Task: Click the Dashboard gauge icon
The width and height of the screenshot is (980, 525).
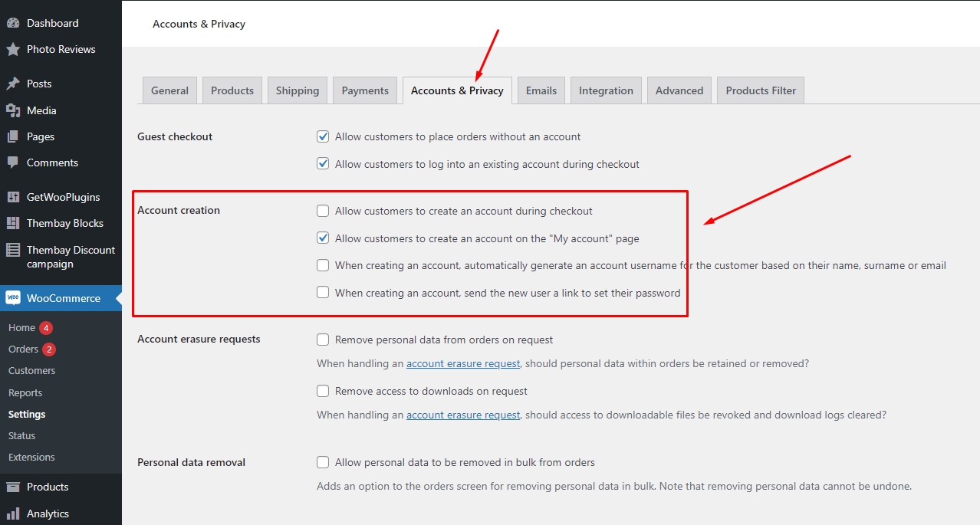Action: [x=13, y=23]
